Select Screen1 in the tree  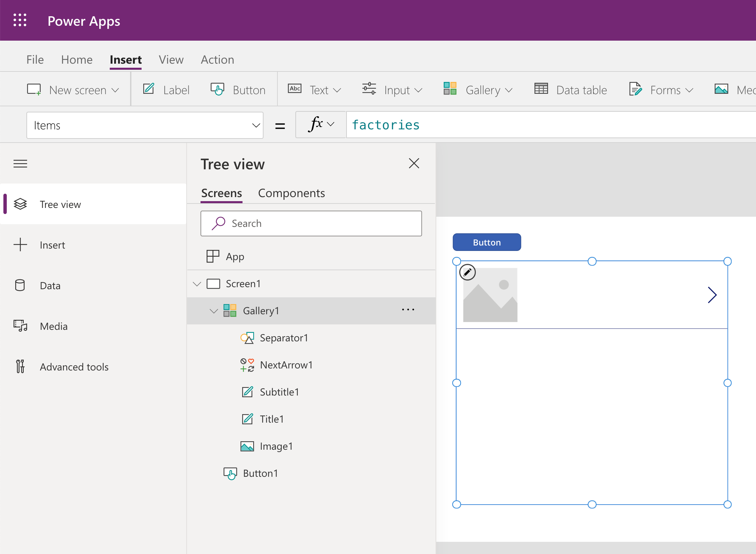(x=311, y=284)
